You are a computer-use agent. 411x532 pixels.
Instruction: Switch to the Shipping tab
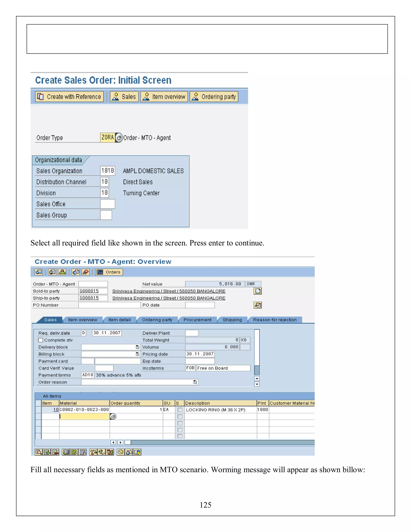coord(232,320)
